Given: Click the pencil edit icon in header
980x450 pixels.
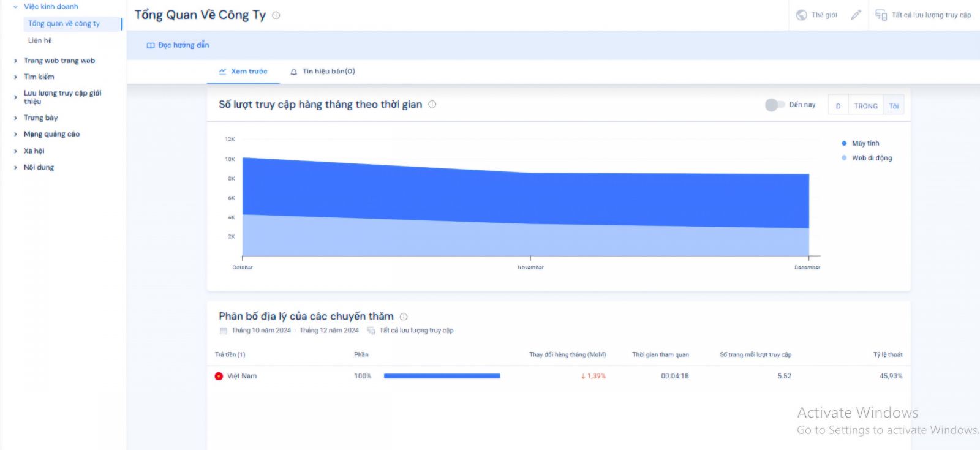Looking at the screenshot, I should [x=856, y=15].
